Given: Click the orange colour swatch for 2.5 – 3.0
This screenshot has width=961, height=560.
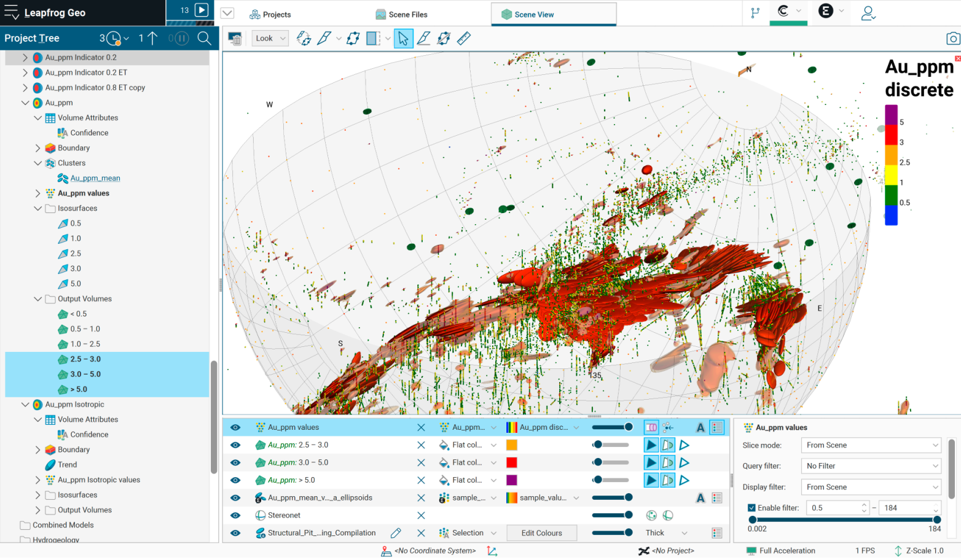Looking at the screenshot, I should [x=511, y=445].
